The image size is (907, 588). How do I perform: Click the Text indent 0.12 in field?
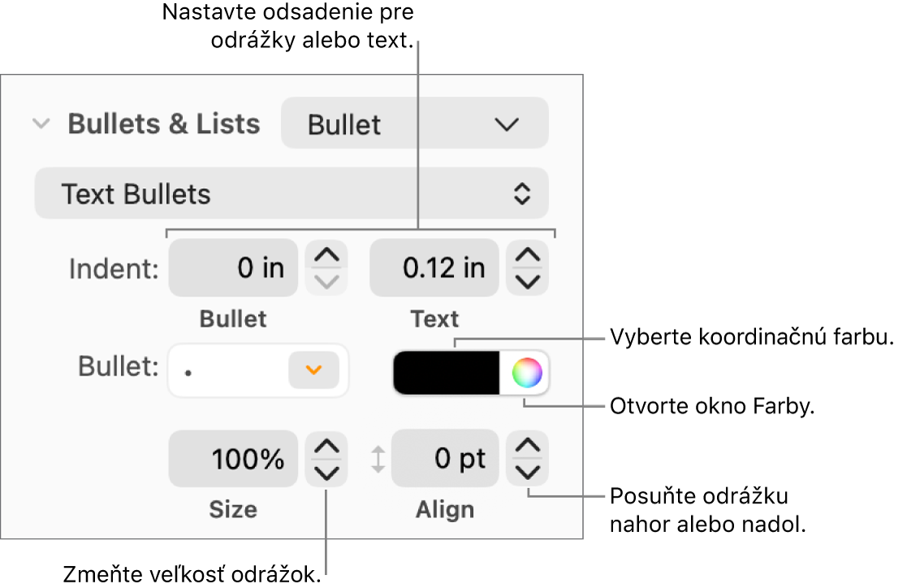tap(434, 267)
